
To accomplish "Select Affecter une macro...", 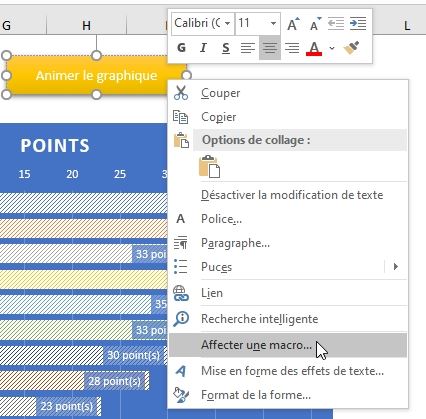I will [288, 345].
